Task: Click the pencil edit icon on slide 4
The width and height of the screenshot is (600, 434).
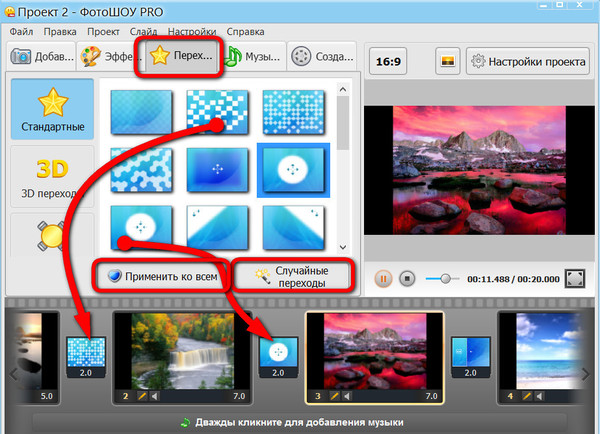Action: click(527, 396)
